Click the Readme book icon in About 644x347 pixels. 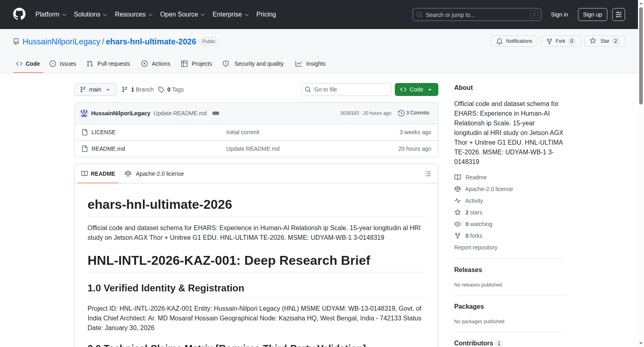(458, 177)
